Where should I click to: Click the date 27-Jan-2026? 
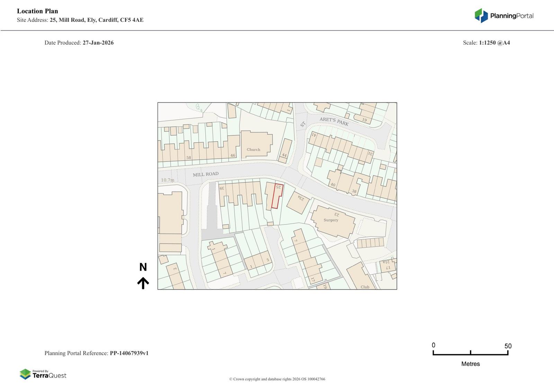(x=98, y=43)
